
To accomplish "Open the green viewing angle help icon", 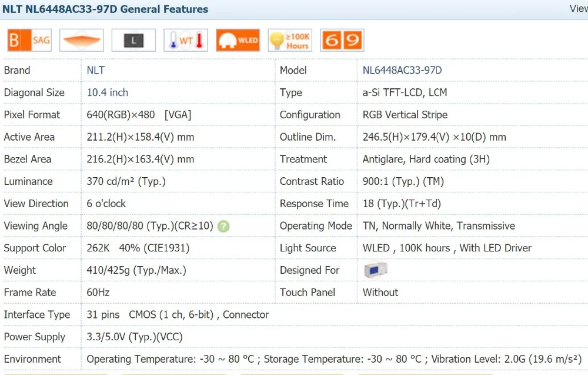I will (223, 226).
